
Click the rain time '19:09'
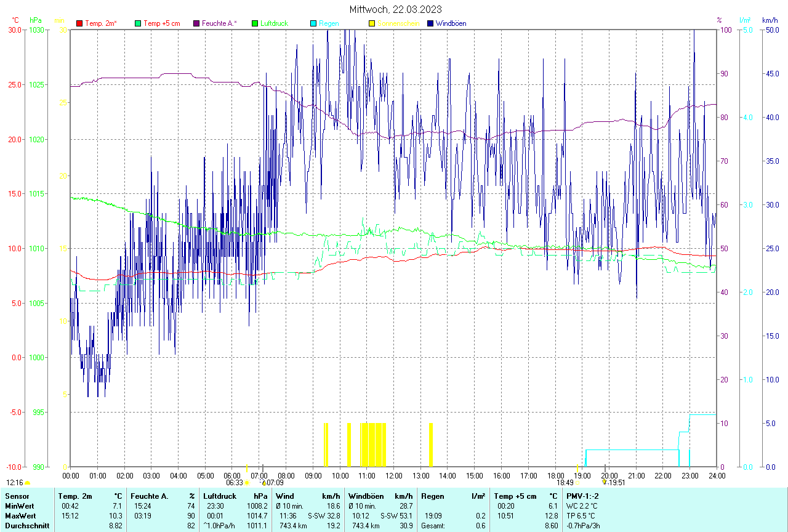pyautogui.click(x=433, y=515)
